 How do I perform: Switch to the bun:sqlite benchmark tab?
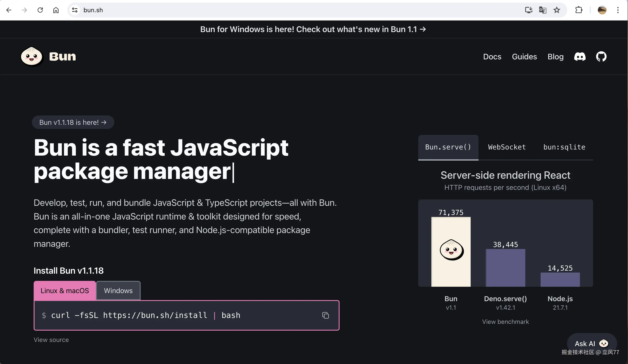pyautogui.click(x=564, y=147)
